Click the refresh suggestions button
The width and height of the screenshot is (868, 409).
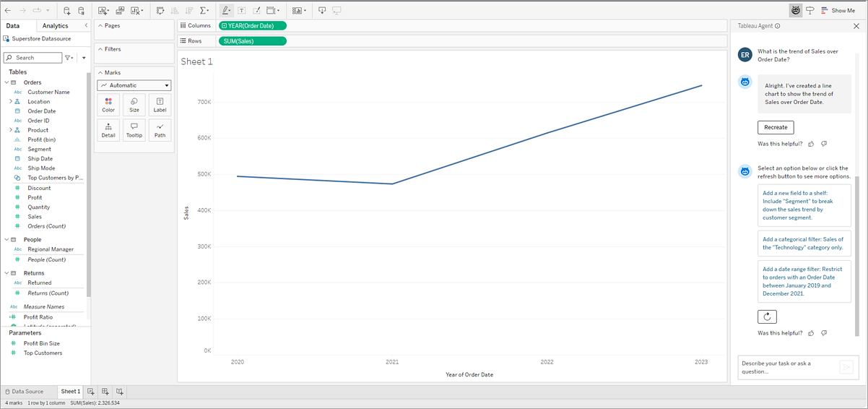tap(767, 317)
